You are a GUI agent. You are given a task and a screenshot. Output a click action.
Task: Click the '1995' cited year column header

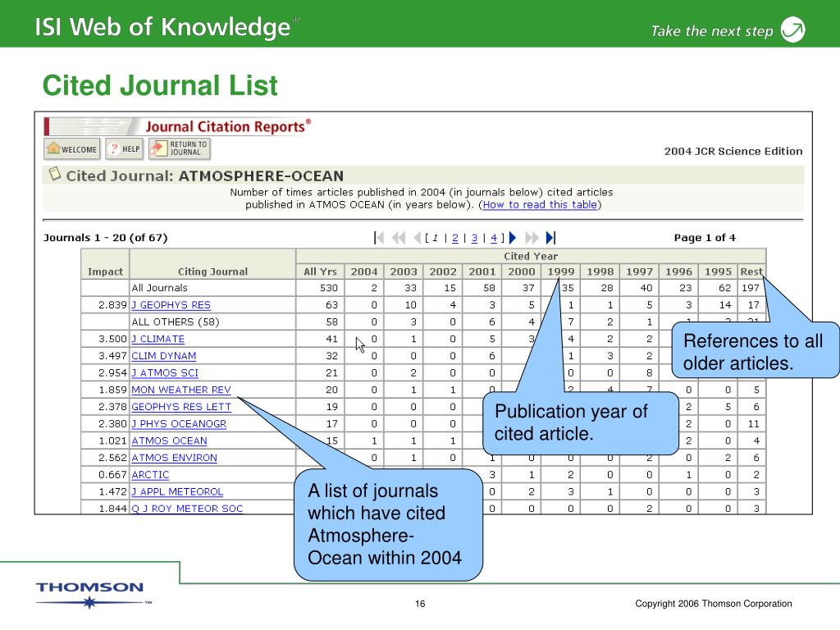718,272
